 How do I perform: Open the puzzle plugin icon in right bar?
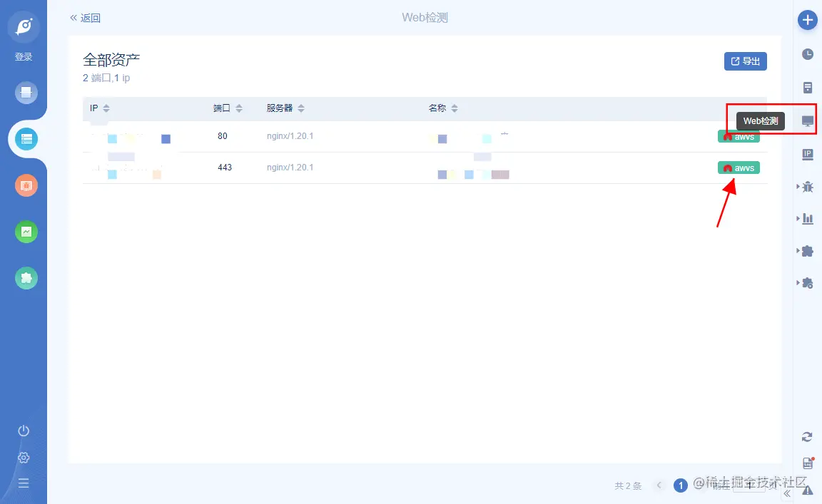(x=808, y=251)
